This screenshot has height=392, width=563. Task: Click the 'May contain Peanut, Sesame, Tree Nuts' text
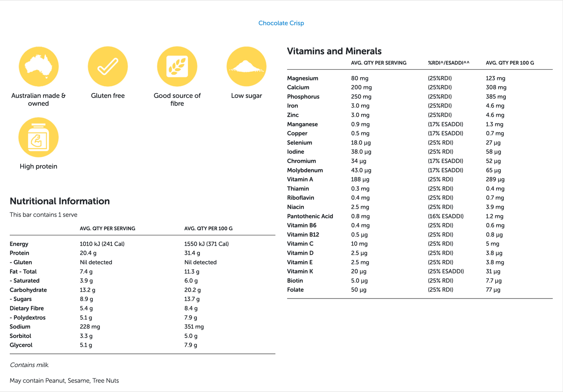click(x=64, y=381)
